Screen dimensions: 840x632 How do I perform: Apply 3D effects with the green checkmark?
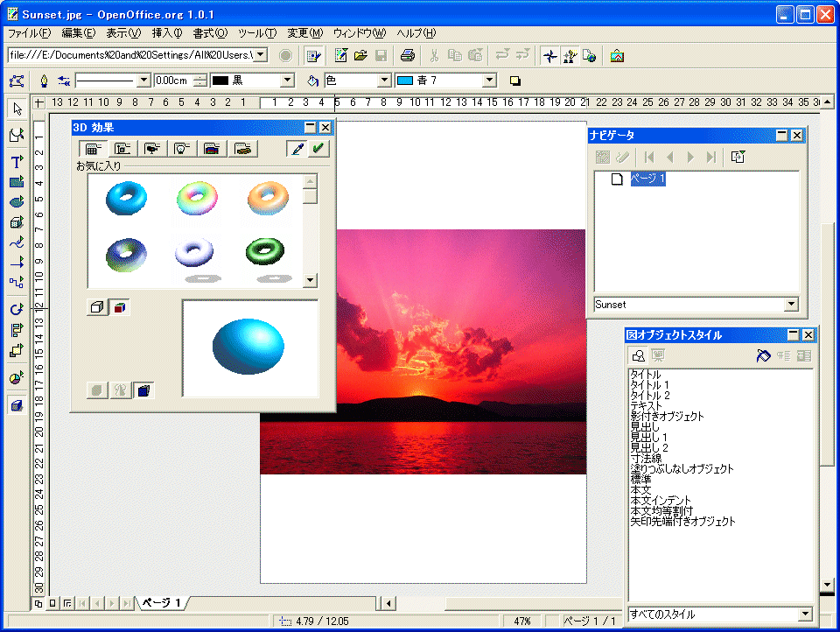click(x=318, y=149)
